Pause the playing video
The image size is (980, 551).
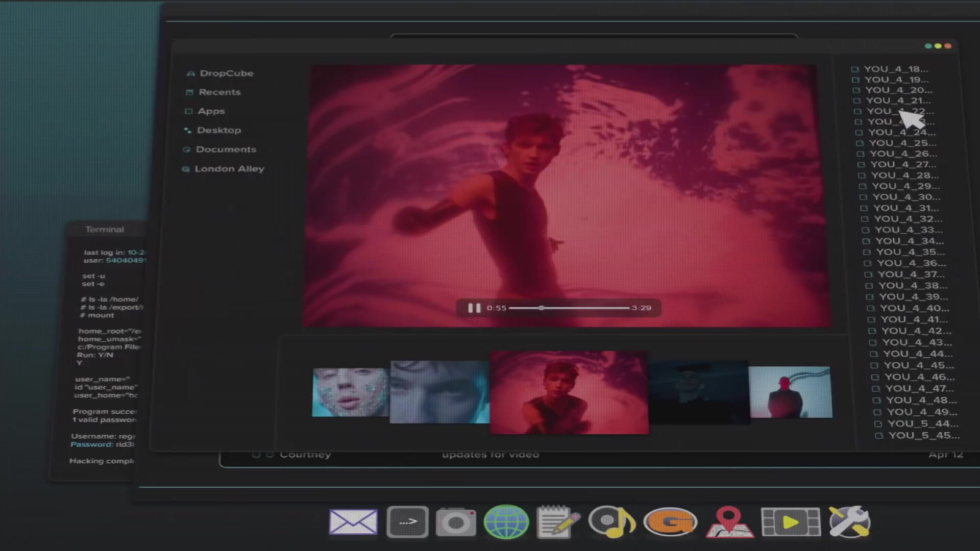point(474,308)
